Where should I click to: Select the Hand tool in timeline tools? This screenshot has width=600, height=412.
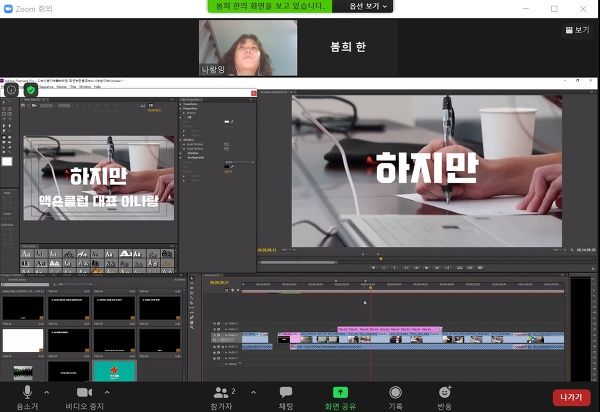click(x=192, y=322)
